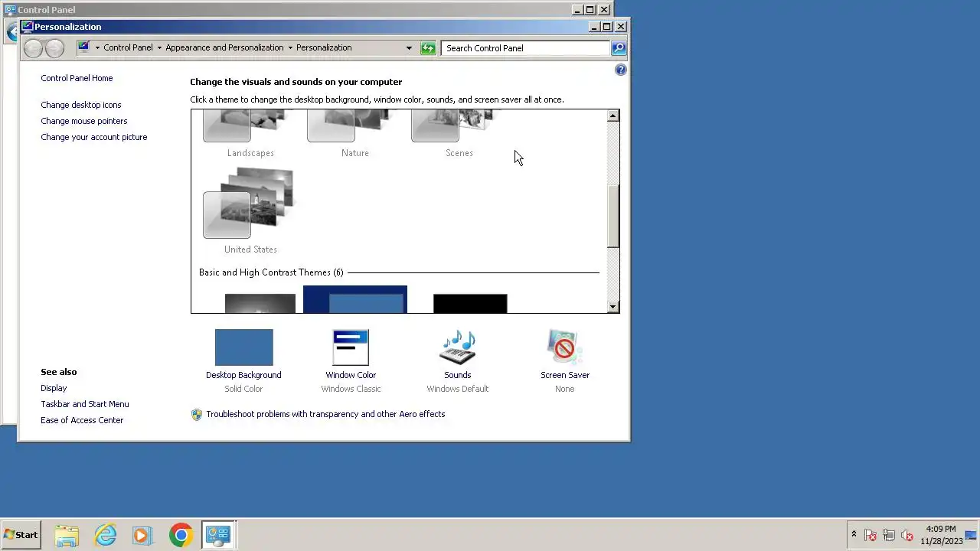Open Windows Media Player from taskbar
The image size is (980, 551).
(x=142, y=535)
